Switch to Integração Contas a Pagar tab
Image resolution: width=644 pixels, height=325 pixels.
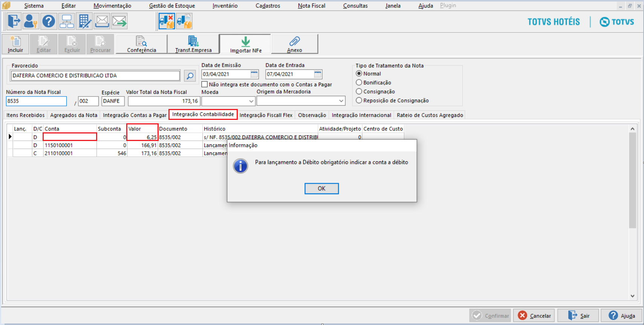click(135, 115)
